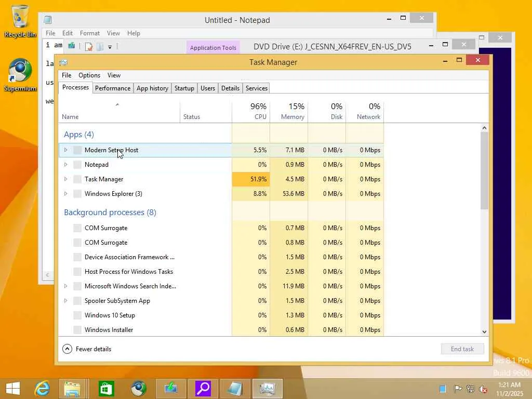Select Application Tools ribbon tab

213,47
